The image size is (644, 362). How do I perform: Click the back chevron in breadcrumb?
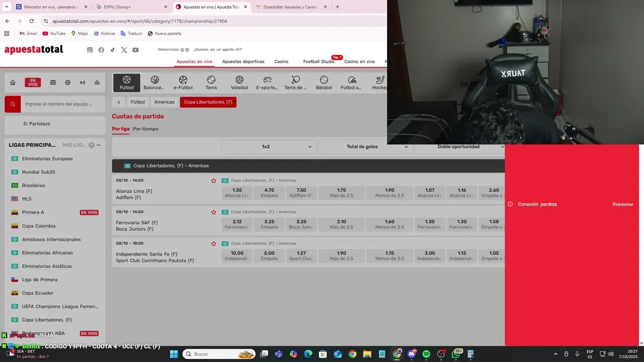pos(119,102)
